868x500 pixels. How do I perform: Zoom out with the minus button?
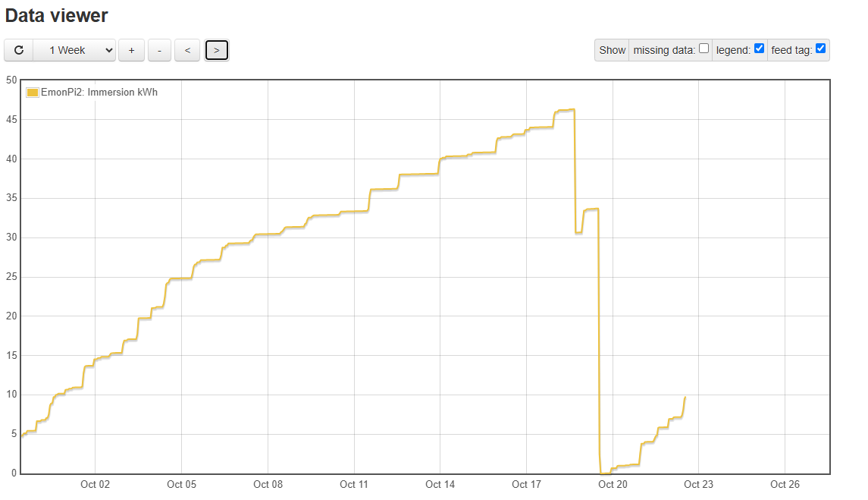click(159, 50)
